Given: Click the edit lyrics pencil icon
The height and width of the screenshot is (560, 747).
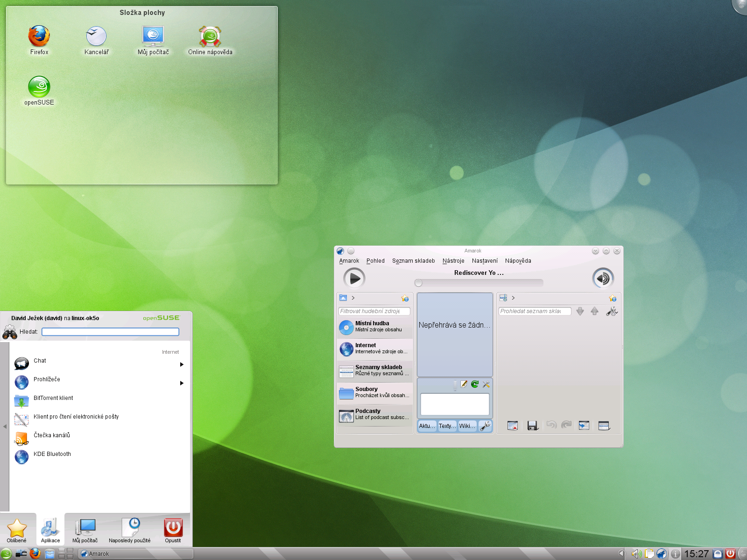Looking at the screenshot, I should click(464, 384).
